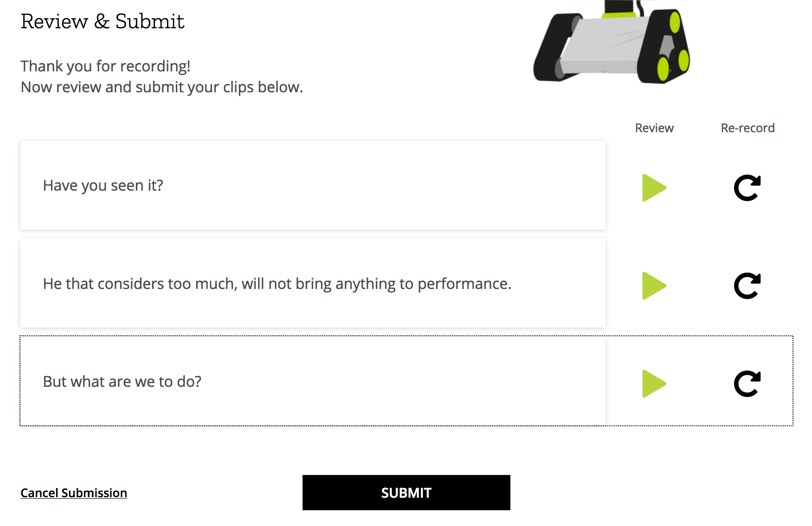
Task: Re-record the "Have you seen it?" clip
Action: (747, 187)
